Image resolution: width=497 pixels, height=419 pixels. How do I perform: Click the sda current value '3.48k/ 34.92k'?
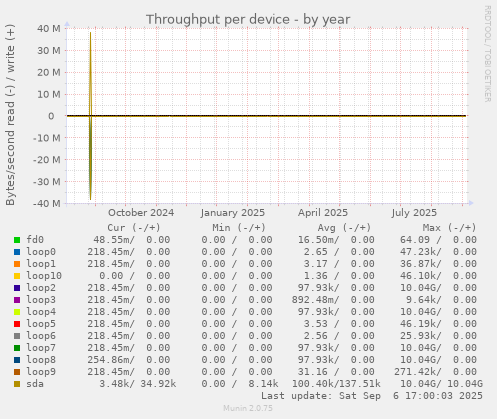pos(137,384)
